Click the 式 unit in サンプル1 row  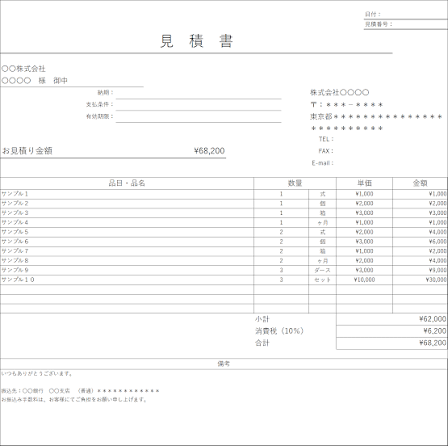pos(322,194)
